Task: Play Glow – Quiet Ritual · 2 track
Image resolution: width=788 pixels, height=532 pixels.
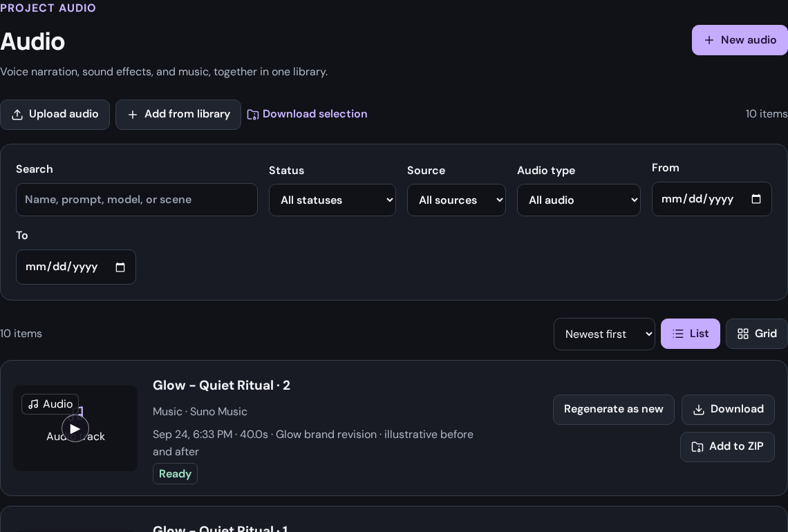Action: click(x=75, y=429)
